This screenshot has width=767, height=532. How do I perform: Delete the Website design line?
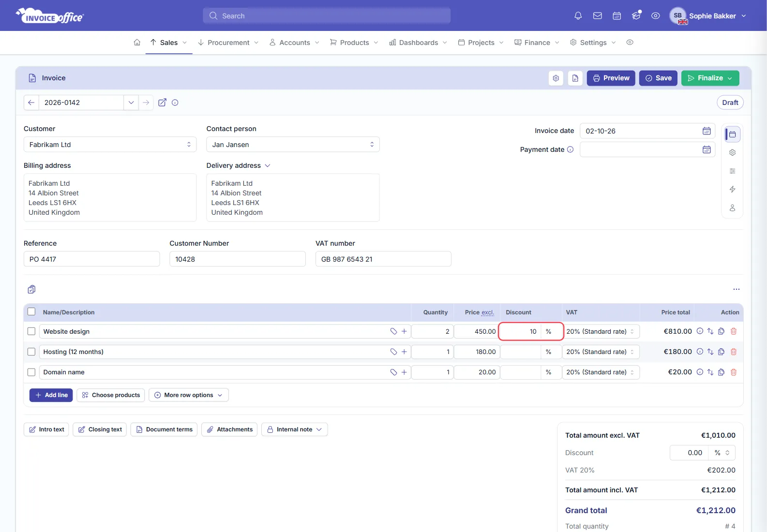[x=734, y=331]
